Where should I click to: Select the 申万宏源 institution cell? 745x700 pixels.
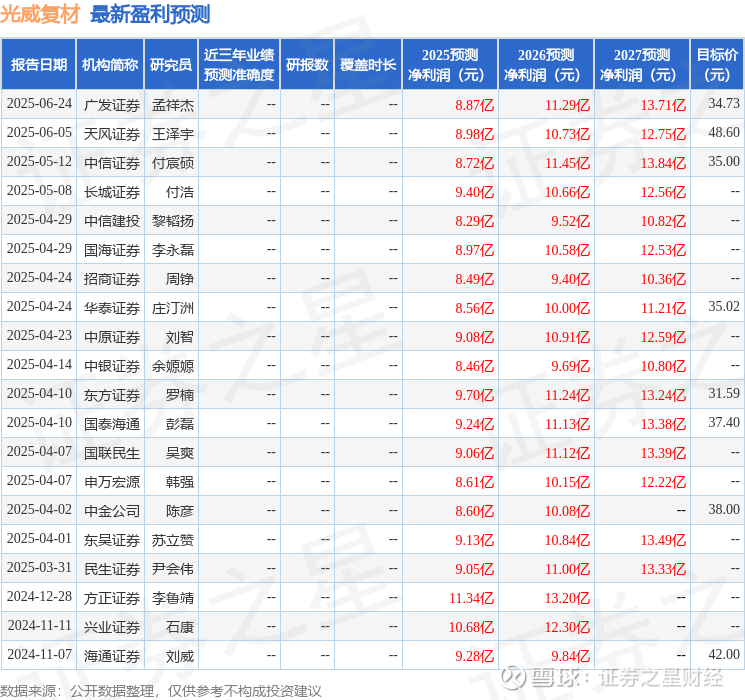[x=112, y=481]
